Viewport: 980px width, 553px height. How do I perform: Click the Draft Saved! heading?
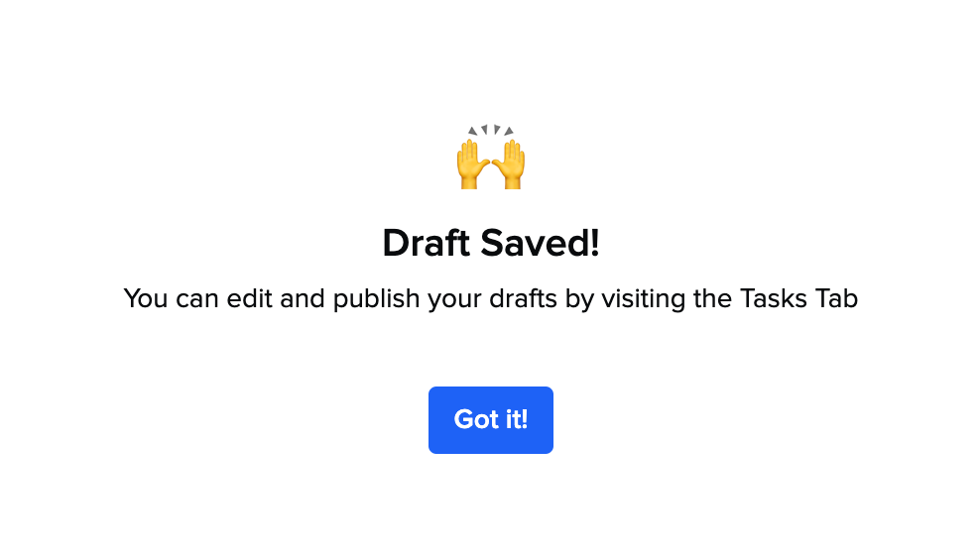coord(491,243)
